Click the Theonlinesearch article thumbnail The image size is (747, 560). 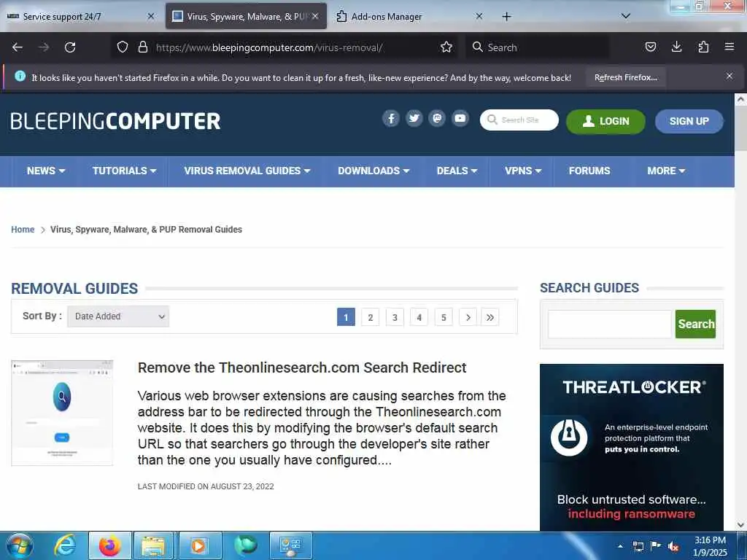(x=62, y=413)
